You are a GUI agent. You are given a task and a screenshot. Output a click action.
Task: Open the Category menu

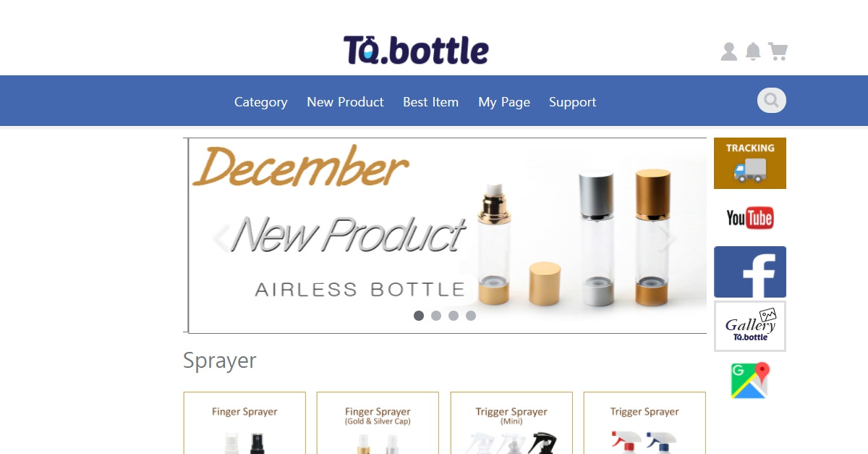click(261, 102)
